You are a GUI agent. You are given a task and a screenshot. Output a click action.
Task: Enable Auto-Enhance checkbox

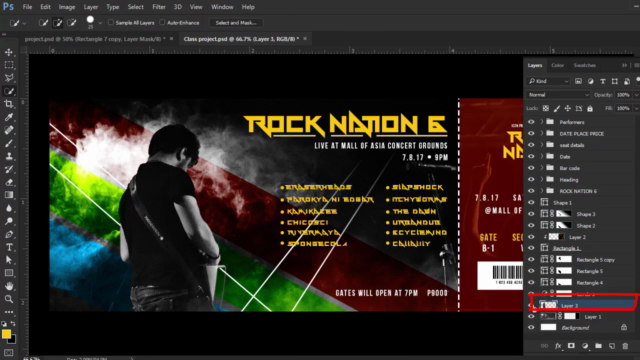click(x=162, y=22)
